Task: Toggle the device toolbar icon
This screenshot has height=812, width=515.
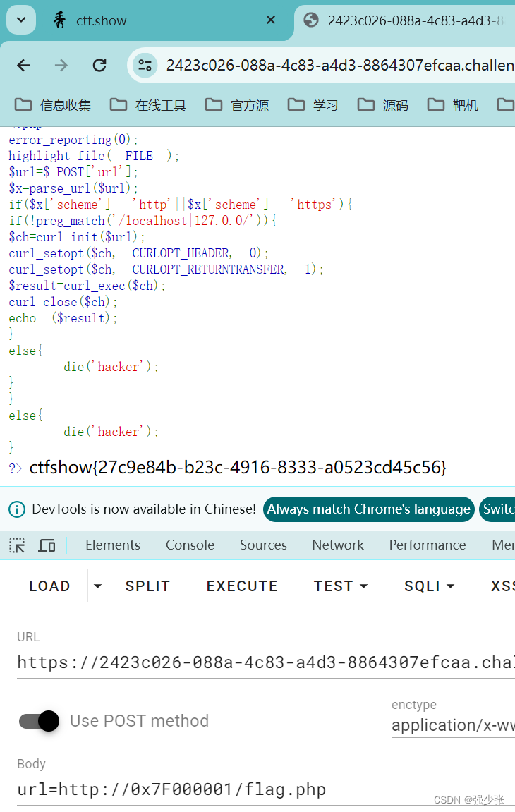Action: (47, 545)
